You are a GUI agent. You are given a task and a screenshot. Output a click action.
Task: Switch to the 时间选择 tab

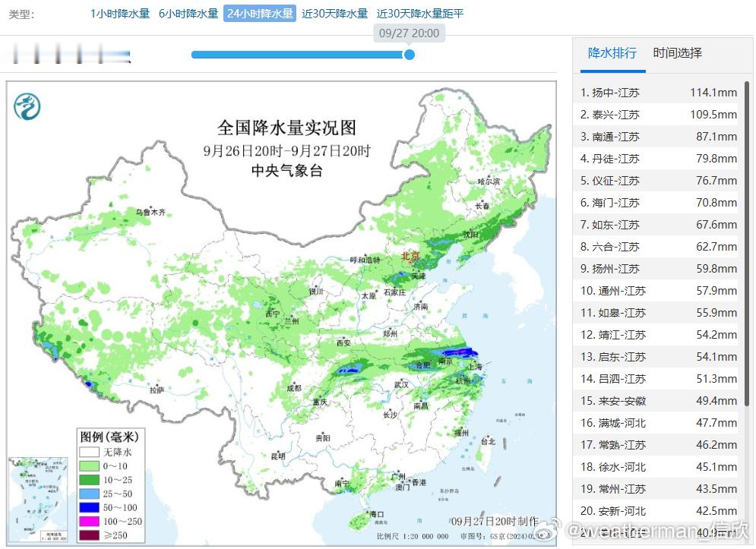click(x=678, y=53)
